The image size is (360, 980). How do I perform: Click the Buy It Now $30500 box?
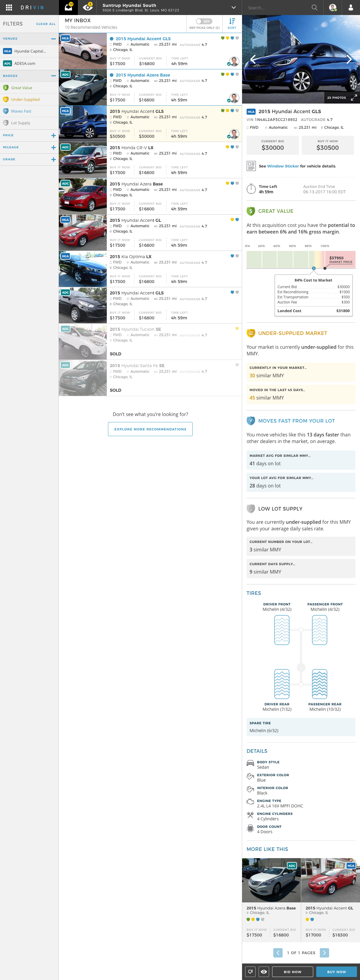328,145
